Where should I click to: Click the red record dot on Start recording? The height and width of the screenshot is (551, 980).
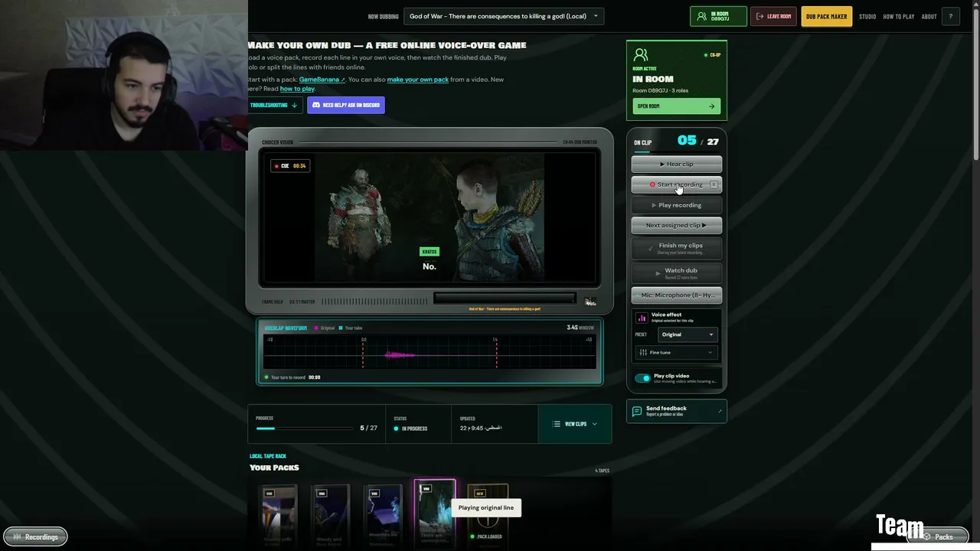pyautogui.click(x=652, y=184)
